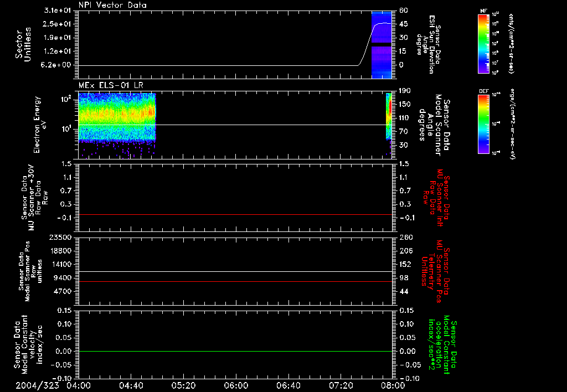This screenshot has height=392, width=567.
Task: Click the red line in MU Scanner +30V panel
Action: [235, 214]
